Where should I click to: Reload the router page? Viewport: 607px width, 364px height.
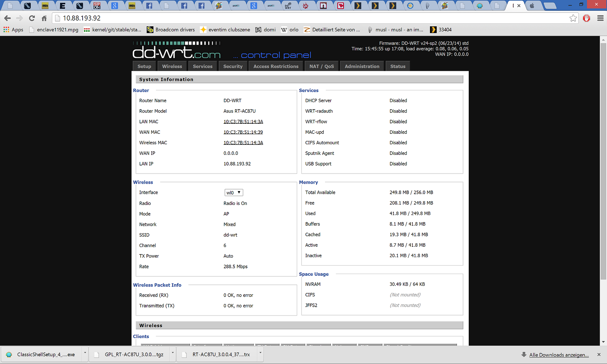[x=32, y=18]
